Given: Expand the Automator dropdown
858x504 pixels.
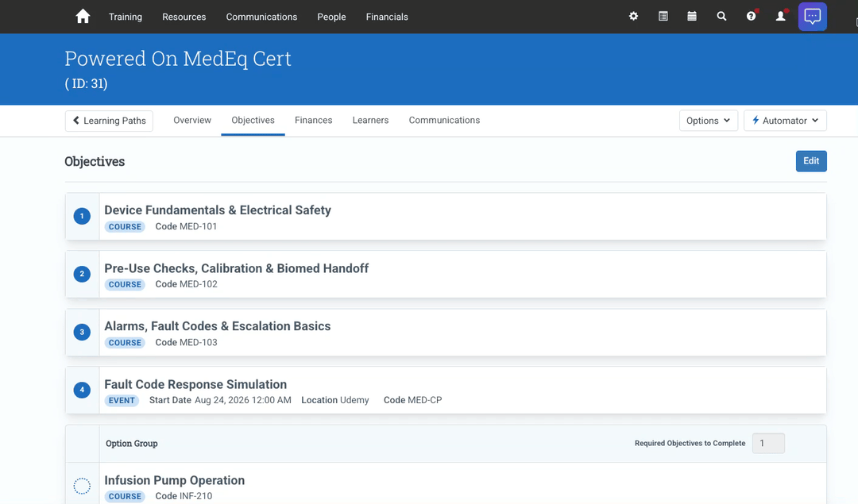Looking at the screenshot, I should pos(785,121).
